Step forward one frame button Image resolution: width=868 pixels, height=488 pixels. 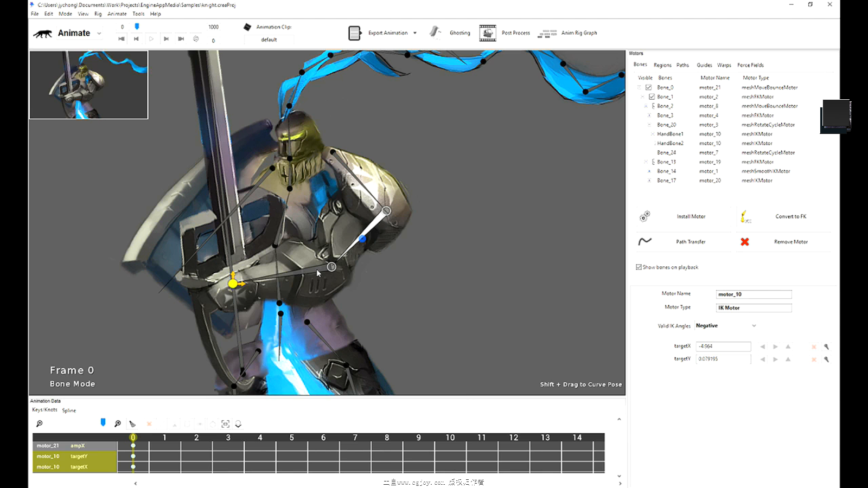[166, 38]
